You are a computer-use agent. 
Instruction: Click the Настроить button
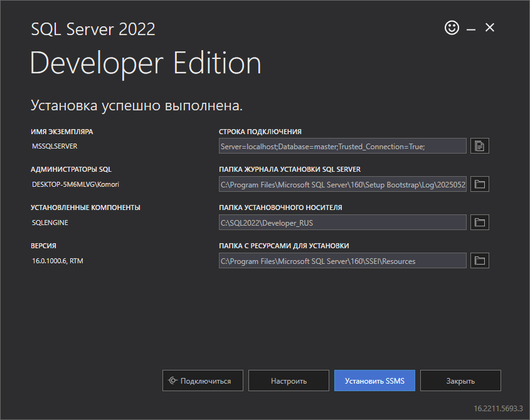(289, 381)
